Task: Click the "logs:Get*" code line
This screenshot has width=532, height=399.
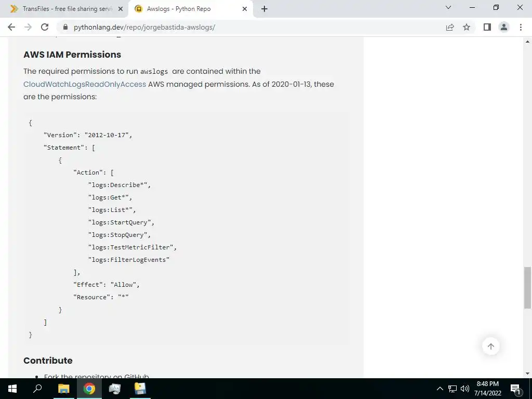Action: click(x=110, y=197)
